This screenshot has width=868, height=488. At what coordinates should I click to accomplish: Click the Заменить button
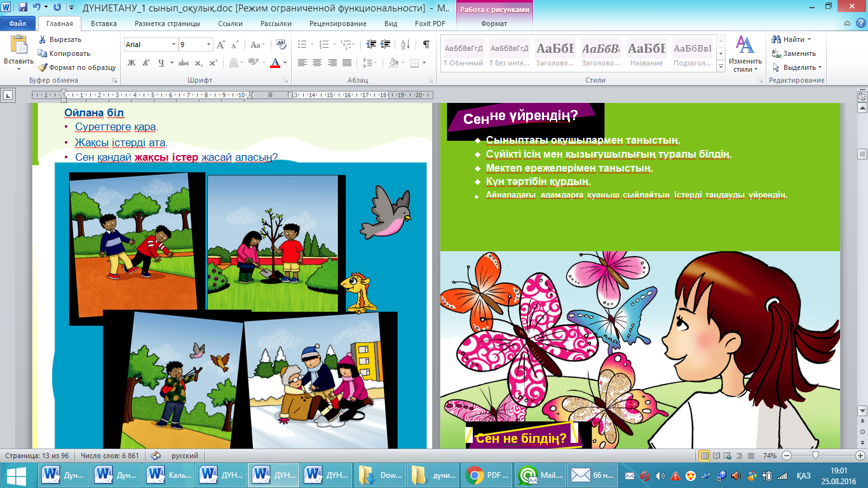coord(794,53)
